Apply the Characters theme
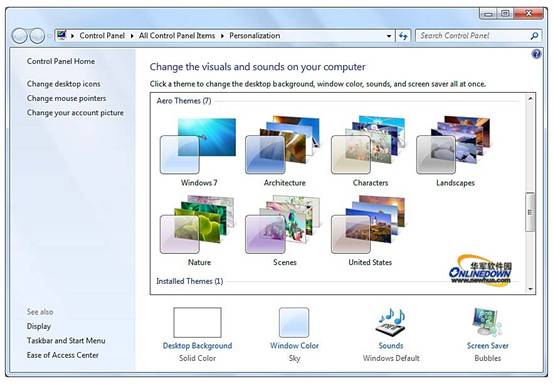Image resolution: width=553 pixels, height=384 pixels. click(x=369, y=145)
